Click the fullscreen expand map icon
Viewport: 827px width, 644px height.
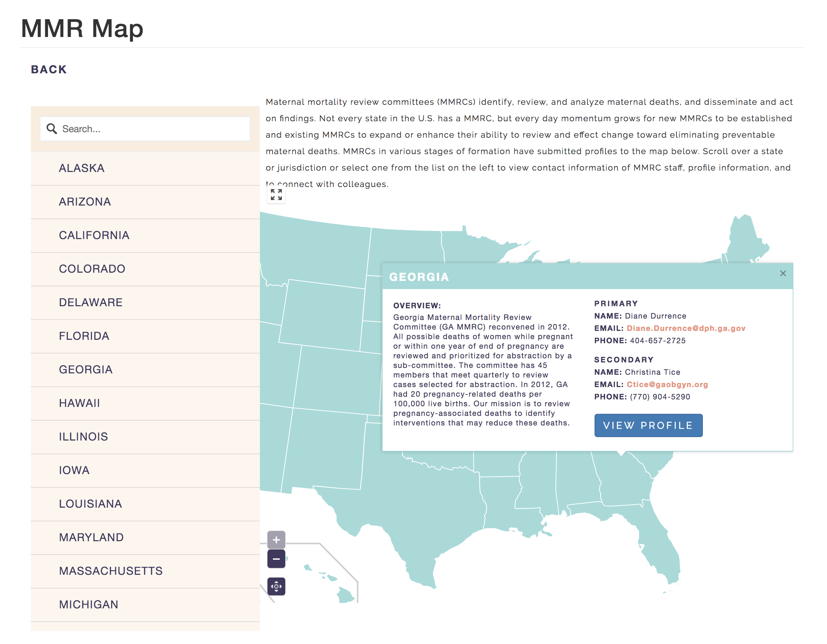[276, 195]
